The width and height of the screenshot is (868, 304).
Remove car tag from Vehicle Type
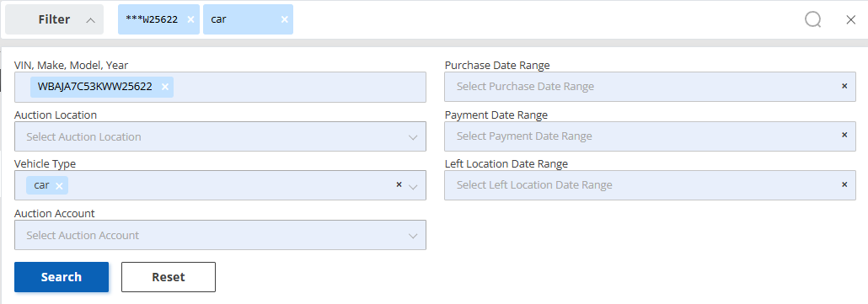(59, 186)
